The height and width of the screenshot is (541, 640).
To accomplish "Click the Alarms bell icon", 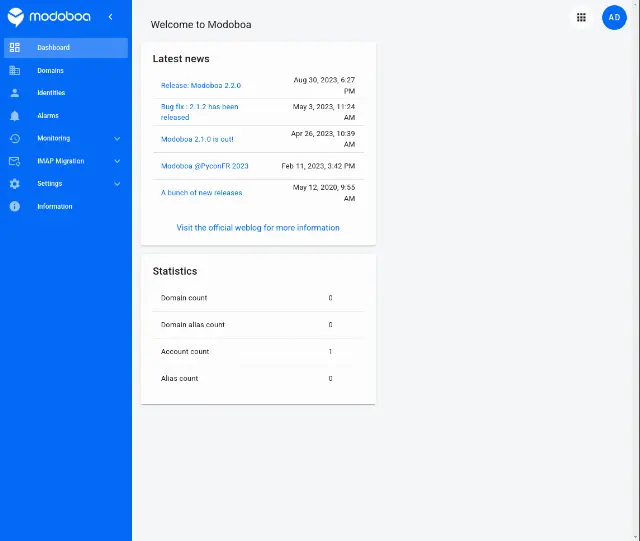I will [15, 116].
